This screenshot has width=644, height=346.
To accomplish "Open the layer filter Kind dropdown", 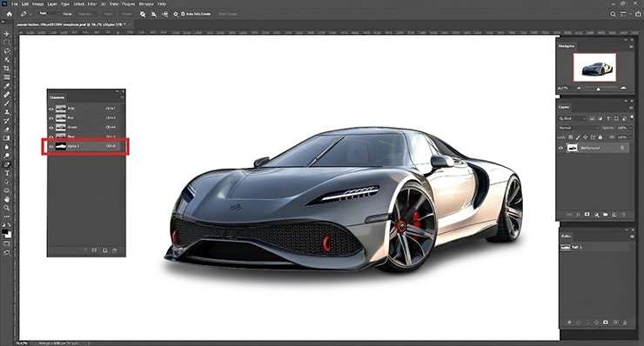I will coord(572,118).
